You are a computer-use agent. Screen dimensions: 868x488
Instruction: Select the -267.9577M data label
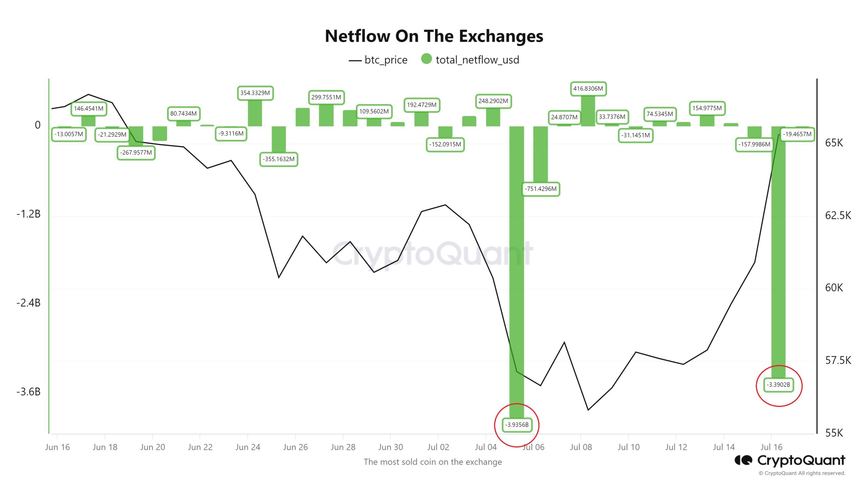(136, 152)
